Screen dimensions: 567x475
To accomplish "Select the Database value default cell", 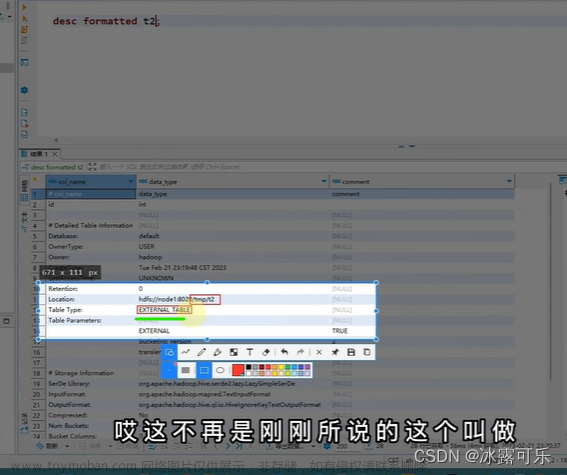I will pyautogui.click(x=233, y=236).
